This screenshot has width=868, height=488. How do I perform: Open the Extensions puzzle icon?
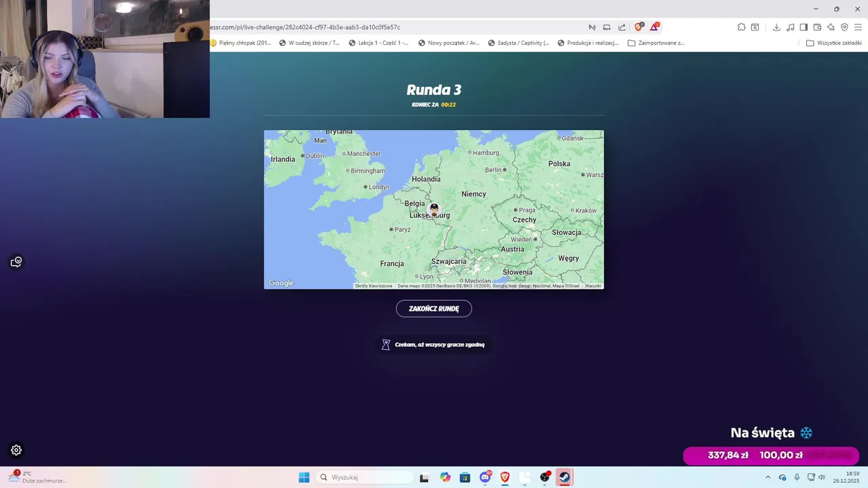(x=741, y=27)
